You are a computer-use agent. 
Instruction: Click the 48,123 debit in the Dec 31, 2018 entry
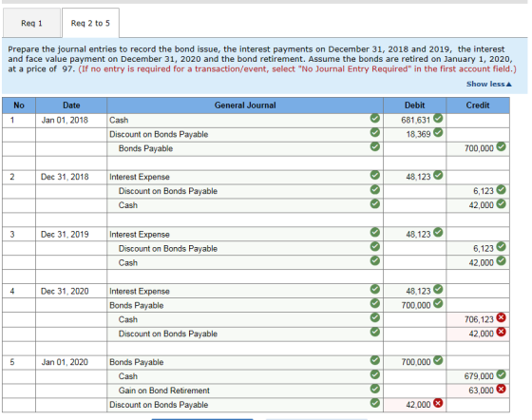click(414, 177)
